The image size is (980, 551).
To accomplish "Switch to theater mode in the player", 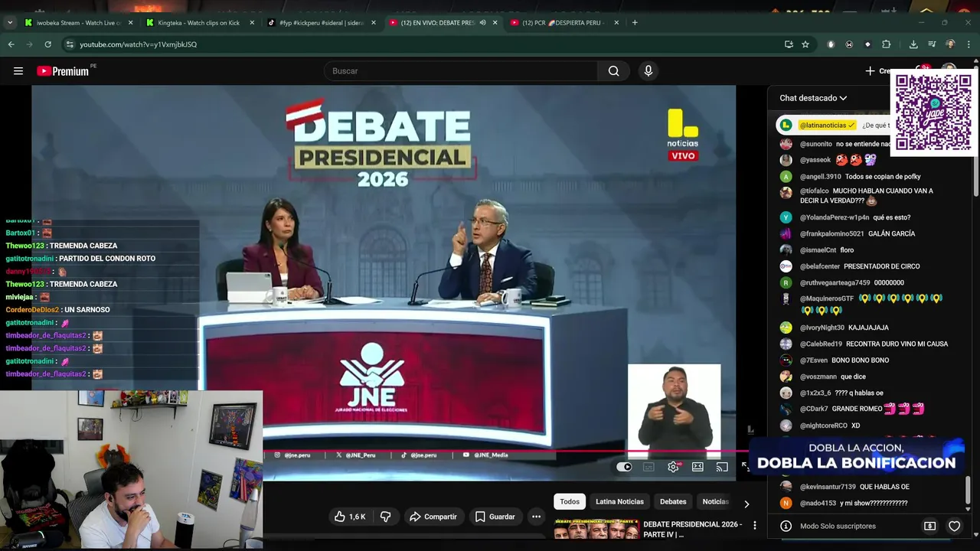I will pos(697,467).
